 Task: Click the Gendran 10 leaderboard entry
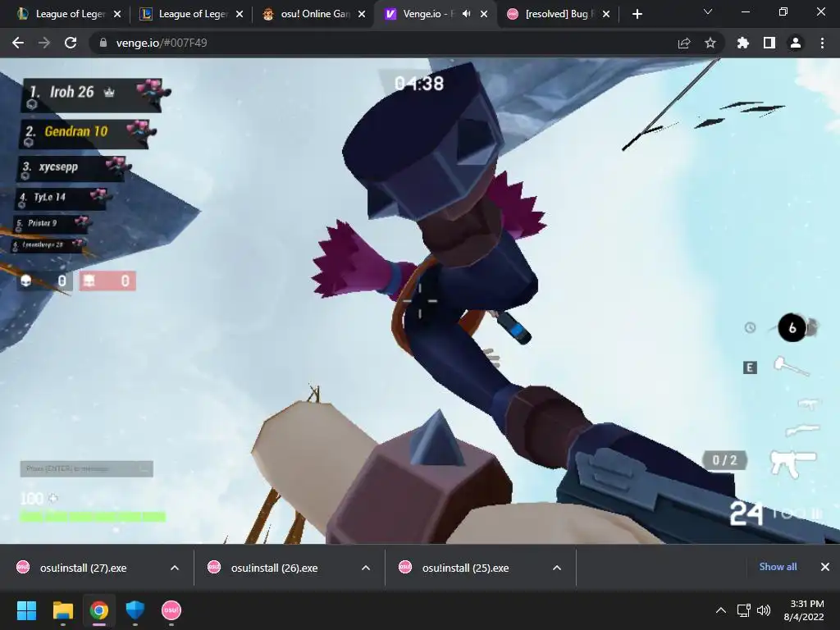85,133
